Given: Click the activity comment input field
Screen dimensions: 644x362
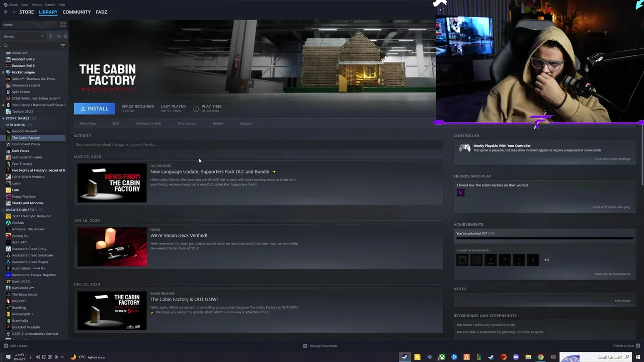Looking at the screenshot, I should pyautogui.click(x=259, y=144).
